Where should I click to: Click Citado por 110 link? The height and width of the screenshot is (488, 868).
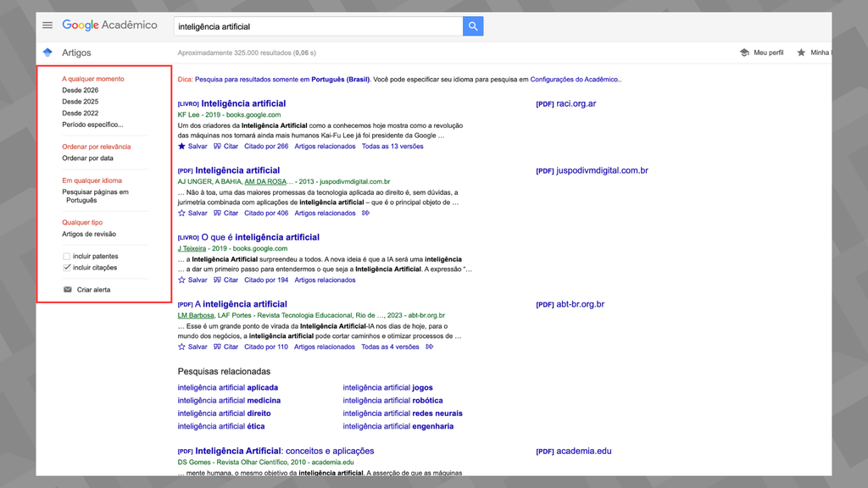click(266, 347)
